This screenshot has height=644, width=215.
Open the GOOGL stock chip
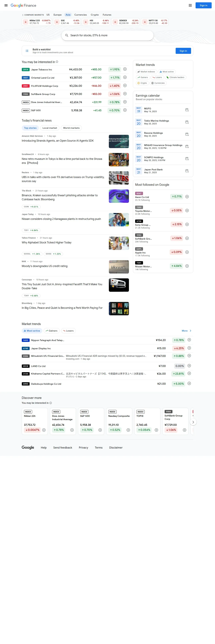(32, 254)
